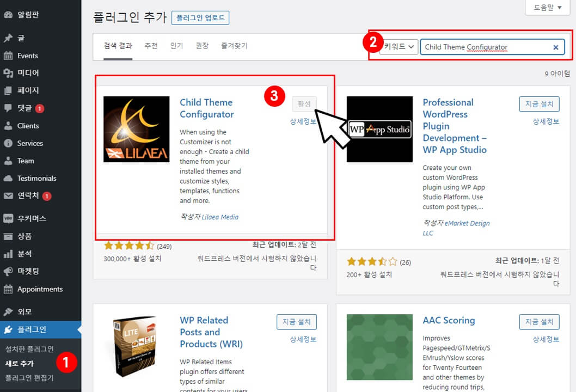The height and width of the screenshot is (392, 576).
Task: Click the 마케팅 megaphone icon
Action: tap(8, 272)
